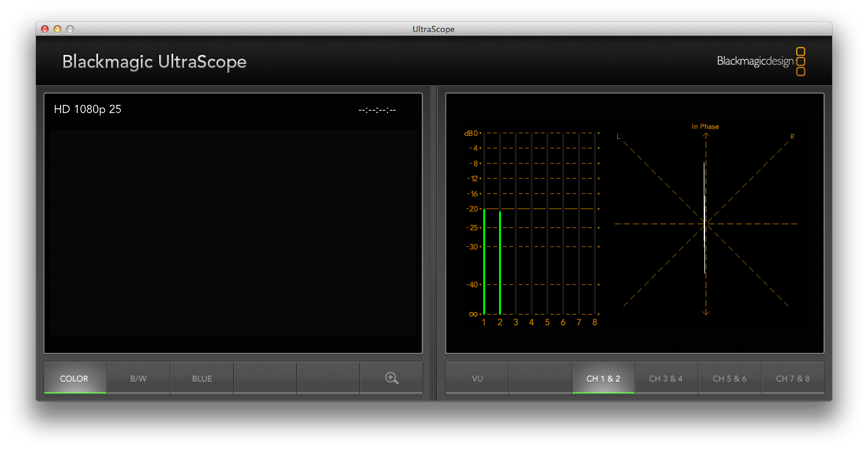Click the channel 1 green level bar
This screenshot has height=451, width=868.
tap(484, 262)
